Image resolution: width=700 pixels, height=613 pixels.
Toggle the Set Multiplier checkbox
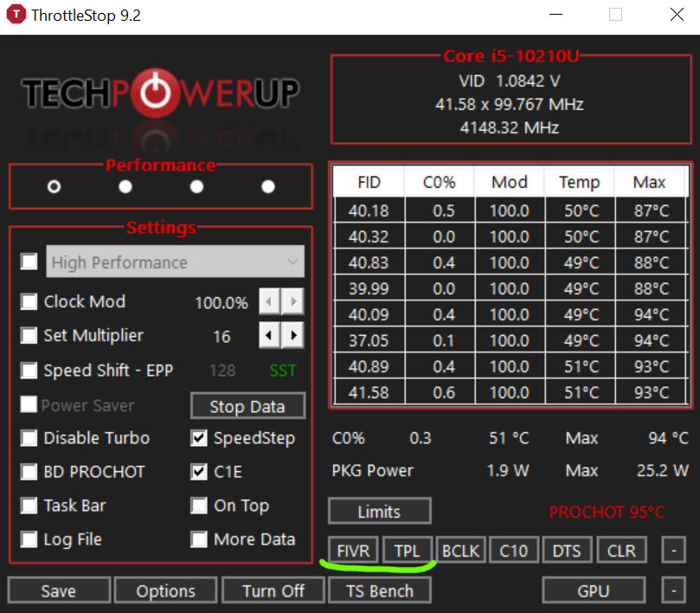coord(29,335)
